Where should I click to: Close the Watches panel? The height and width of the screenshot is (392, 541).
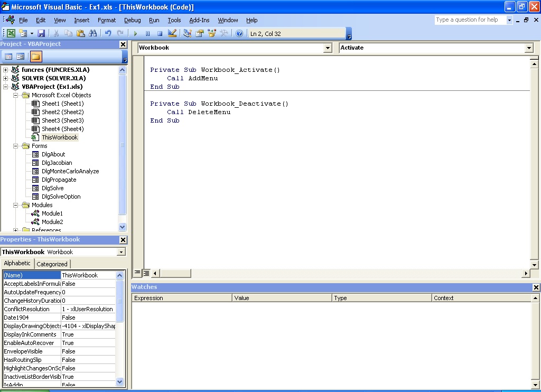[x=536, y=287]
